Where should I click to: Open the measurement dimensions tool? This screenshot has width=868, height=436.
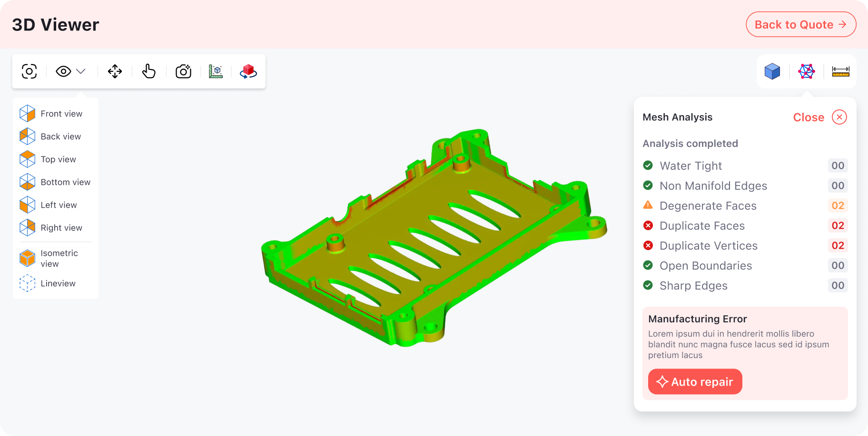pos(216,71)
